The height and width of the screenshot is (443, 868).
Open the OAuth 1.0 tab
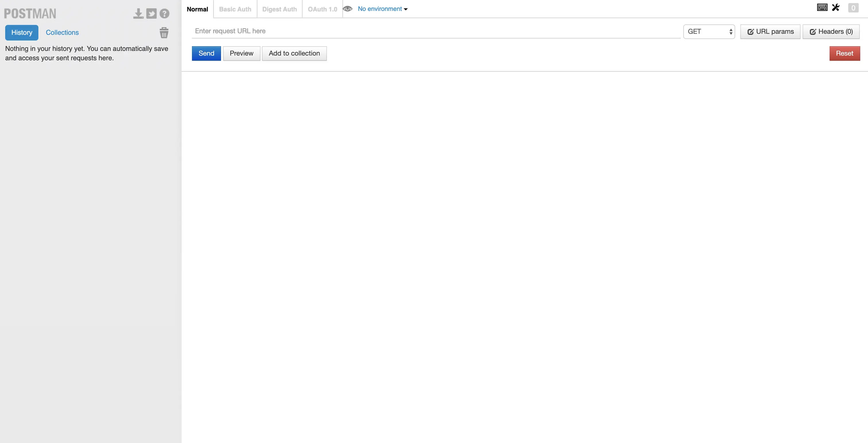pos(322,9)
